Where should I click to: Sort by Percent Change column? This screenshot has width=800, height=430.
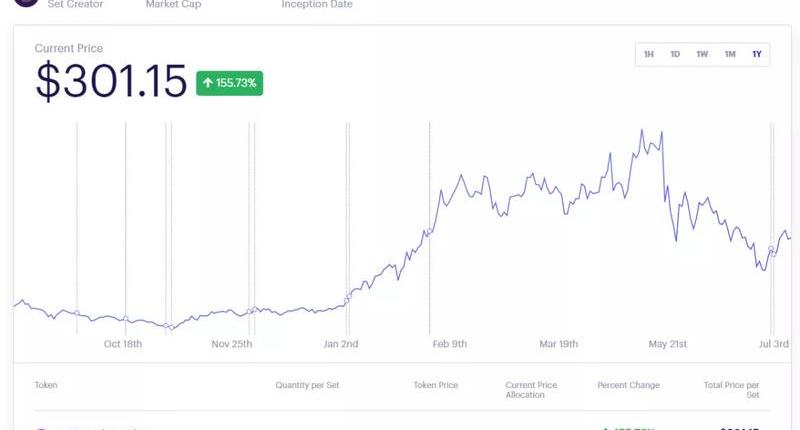pos(628,385)
